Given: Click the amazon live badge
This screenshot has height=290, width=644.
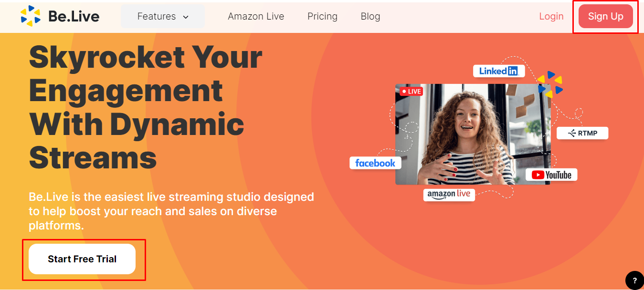Looking at the screenshot, I should pos(449,194).
